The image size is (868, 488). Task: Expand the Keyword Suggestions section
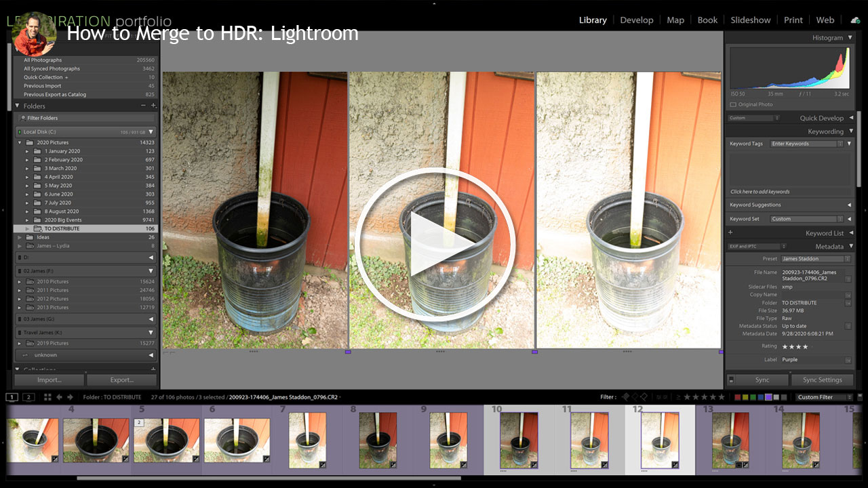click(x=850, y=205)
